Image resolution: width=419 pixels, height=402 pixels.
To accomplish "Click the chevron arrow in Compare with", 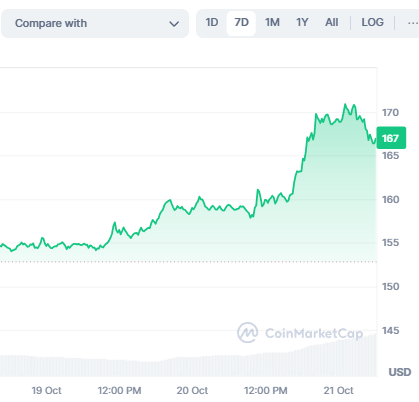I will [x=174, y=24].
